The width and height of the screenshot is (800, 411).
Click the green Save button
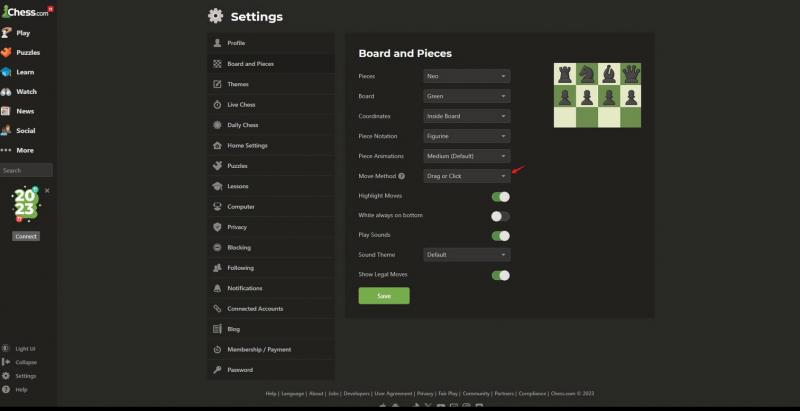click(384, 296)
